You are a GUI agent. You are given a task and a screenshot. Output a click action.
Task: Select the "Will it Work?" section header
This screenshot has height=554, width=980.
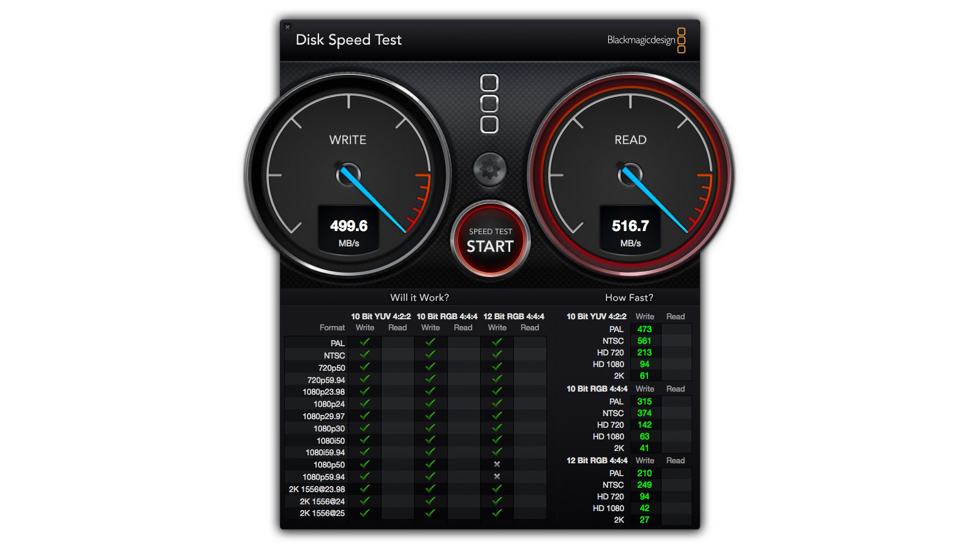click(420, 298)
